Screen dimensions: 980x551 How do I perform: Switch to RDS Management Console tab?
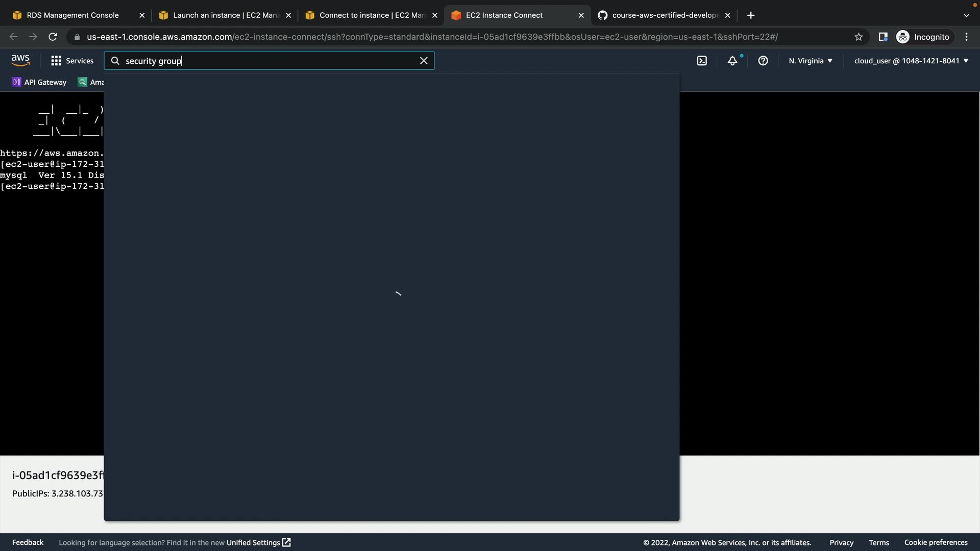tap(72, 15)
